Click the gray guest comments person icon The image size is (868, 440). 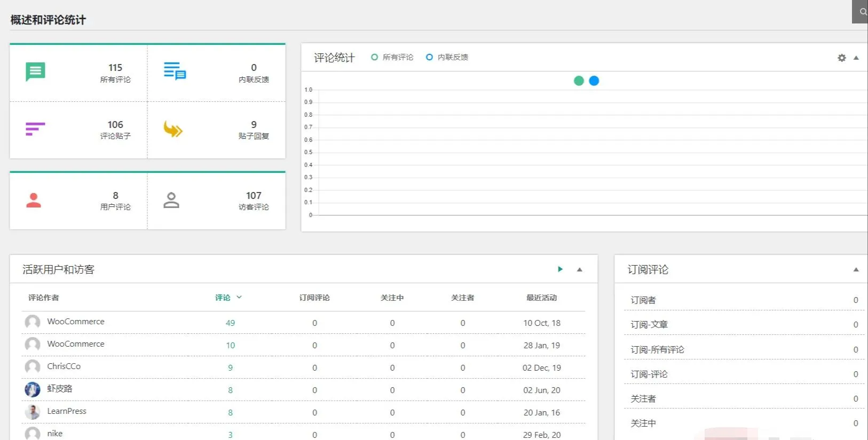click(x=171, y=200)
